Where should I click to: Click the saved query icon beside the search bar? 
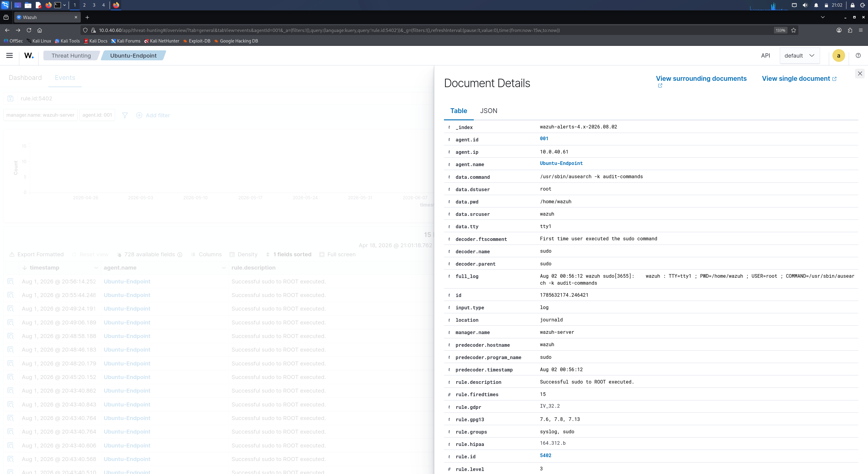point(11,98)
